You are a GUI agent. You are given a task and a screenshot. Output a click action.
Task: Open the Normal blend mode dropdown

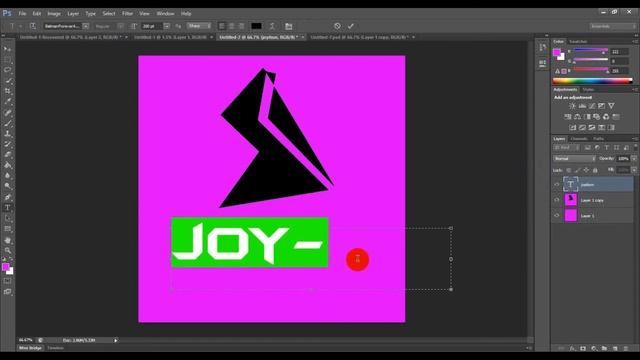(574, 158)
